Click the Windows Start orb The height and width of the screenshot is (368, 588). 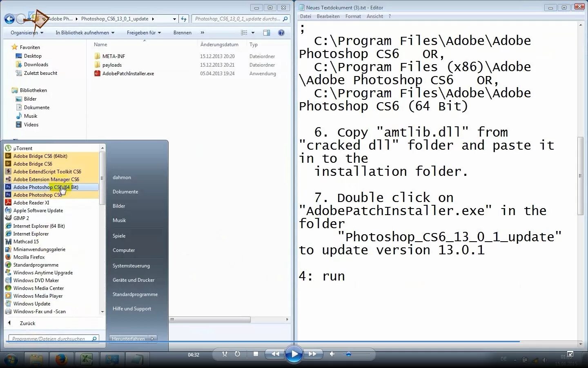11,359
